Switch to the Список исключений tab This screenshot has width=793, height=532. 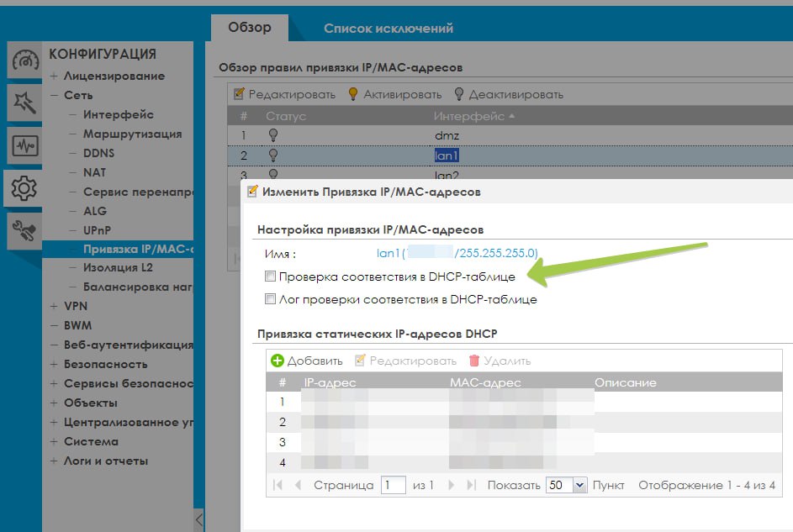pos(389,29)
